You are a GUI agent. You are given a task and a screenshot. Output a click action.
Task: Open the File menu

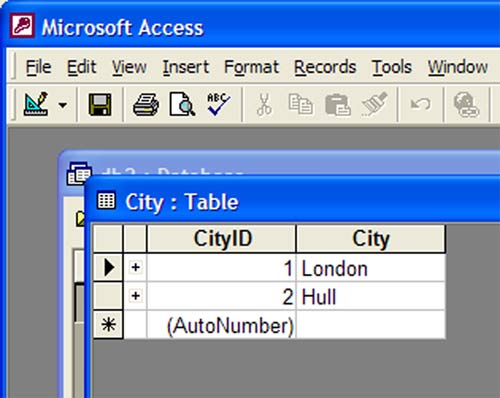[x=38, y=67]
